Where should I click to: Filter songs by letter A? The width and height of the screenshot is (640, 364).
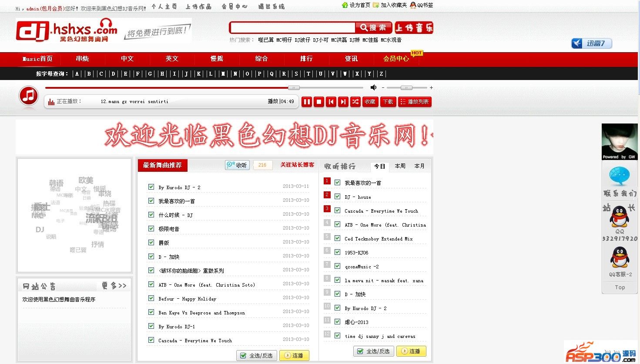(x=77, y=74)
